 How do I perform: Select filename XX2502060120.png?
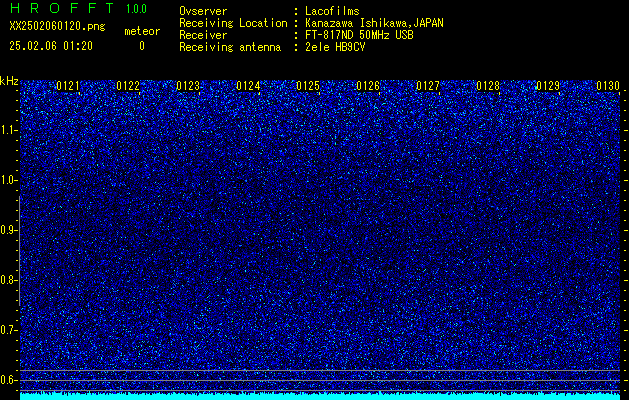[57, 27]
